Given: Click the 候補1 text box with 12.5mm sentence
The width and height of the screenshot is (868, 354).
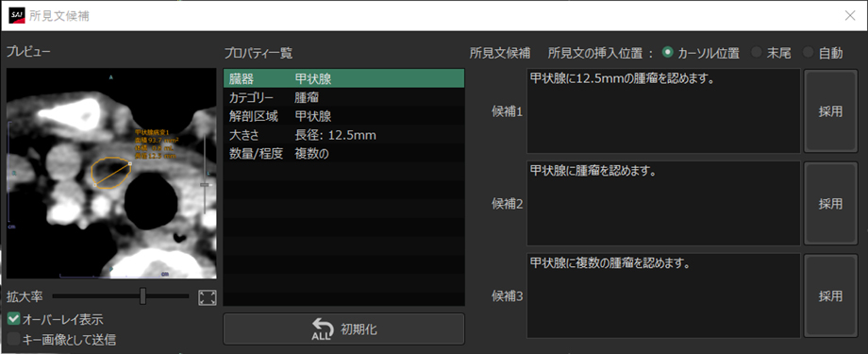Looking at the screenshot, I should coord(663,110).
